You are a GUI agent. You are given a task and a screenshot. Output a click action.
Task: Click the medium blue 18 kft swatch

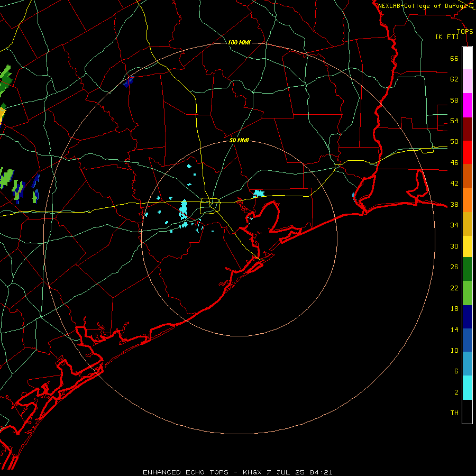pyautogui.click(x=467, y=340)
